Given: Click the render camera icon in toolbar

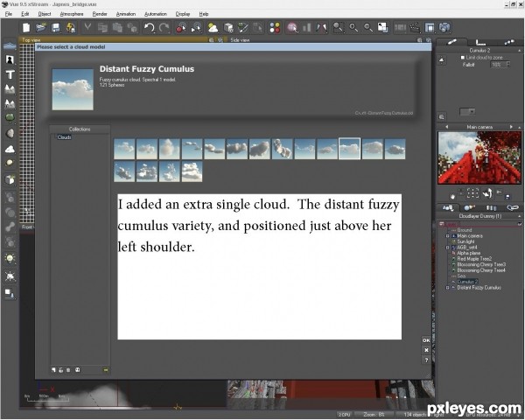Looking at the screenshot, I should (444, 27).
